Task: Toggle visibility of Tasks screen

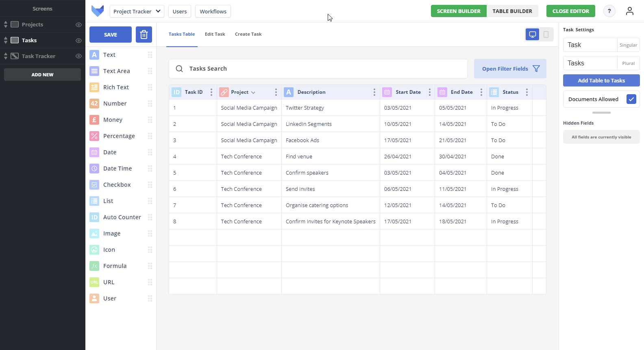Action: tap(79, 41)
